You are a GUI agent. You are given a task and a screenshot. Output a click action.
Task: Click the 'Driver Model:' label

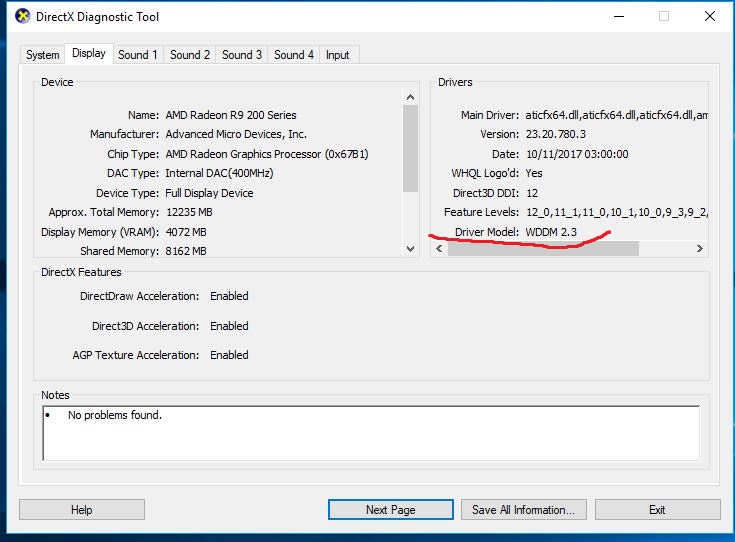[487, 232]
